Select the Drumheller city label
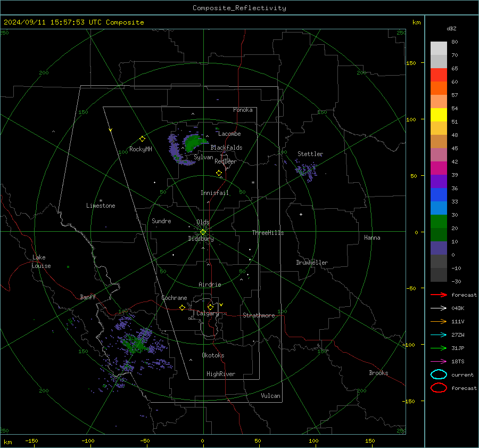This screenshot has width=479, height=448. [x=312, y=263]
